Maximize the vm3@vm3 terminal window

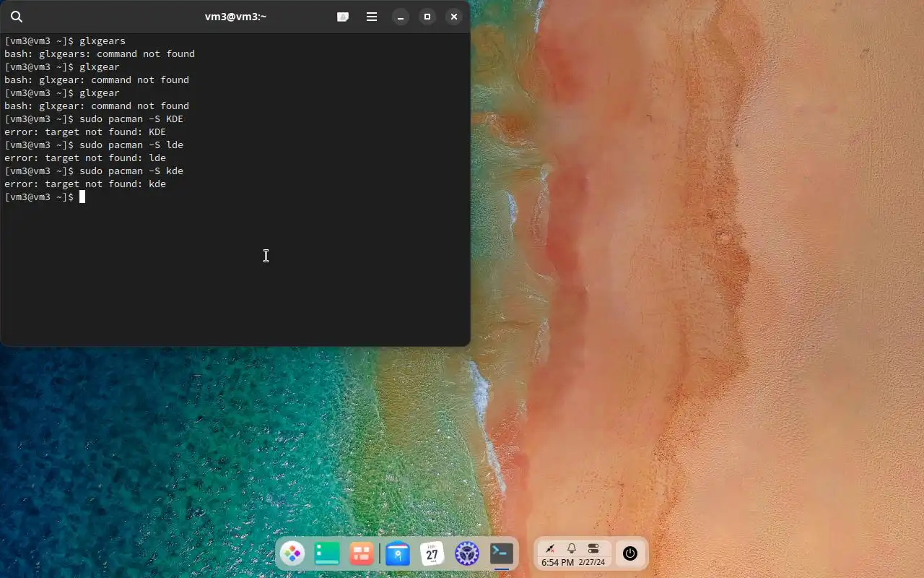point(427,17)
